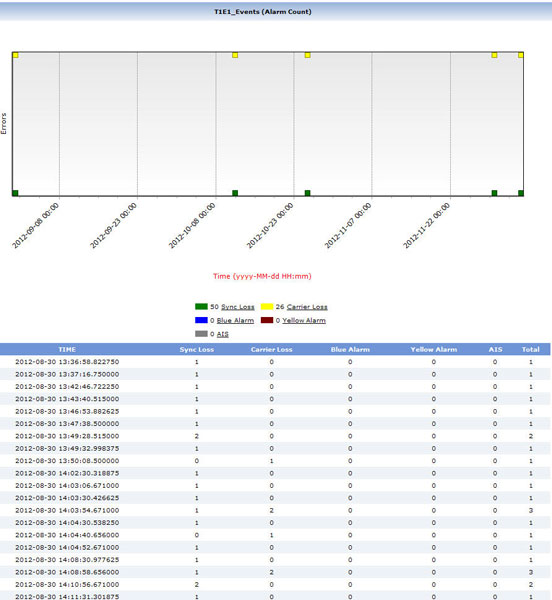Select row 2012-08-30 14:02:30.318875
This screenshot has height=600, width=552.
click(x=275, y=473)
